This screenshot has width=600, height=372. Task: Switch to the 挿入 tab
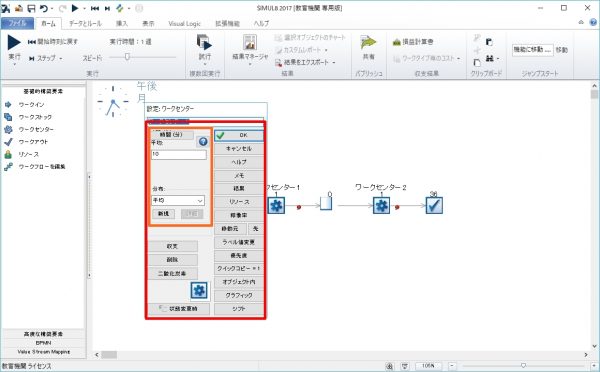[122, 23]
